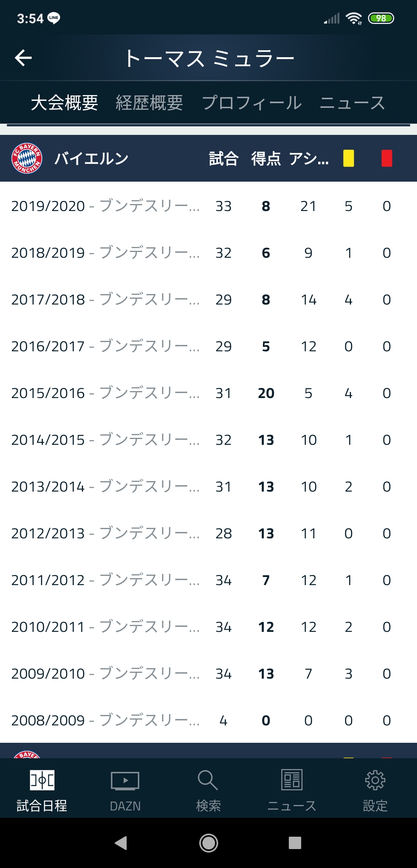Select the 大会概要 tab
The image size is (417, 868).
point(64,103)
